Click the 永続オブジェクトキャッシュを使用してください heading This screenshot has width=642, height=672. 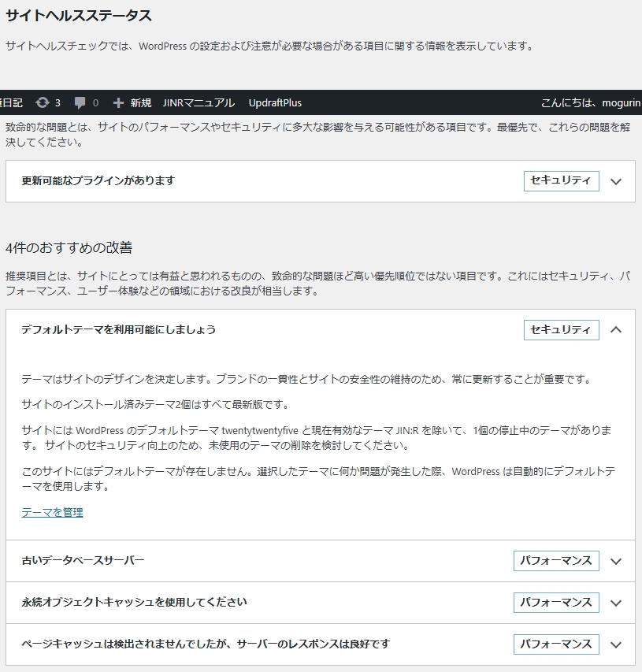click(134, 602)
